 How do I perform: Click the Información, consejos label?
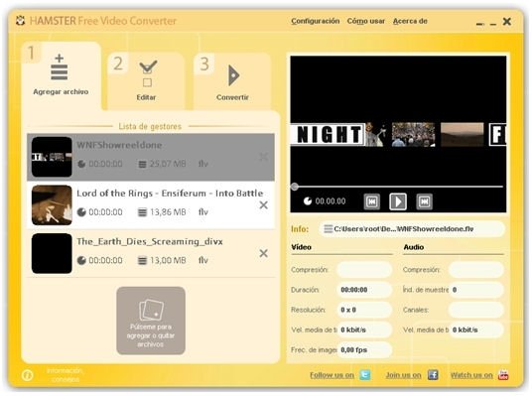click(65, 375)
